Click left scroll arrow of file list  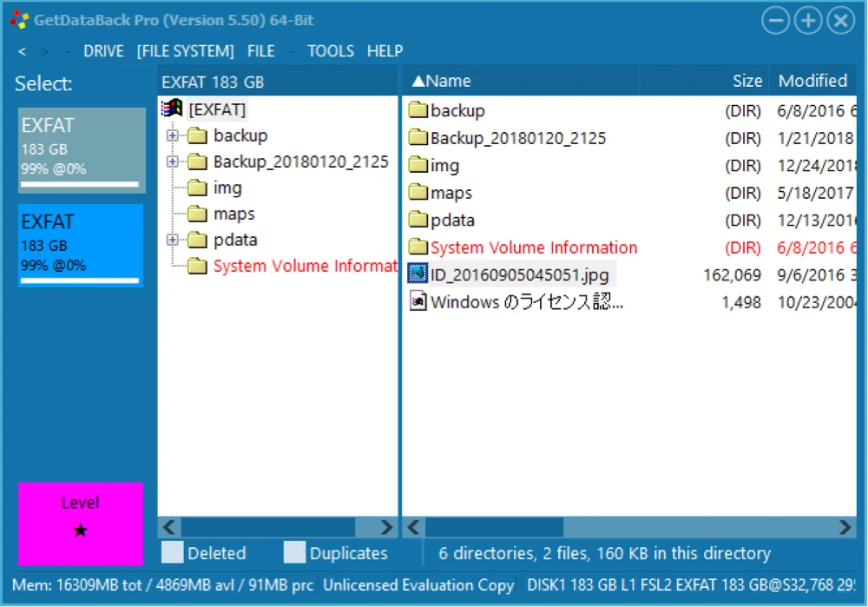tap(413, 527)
